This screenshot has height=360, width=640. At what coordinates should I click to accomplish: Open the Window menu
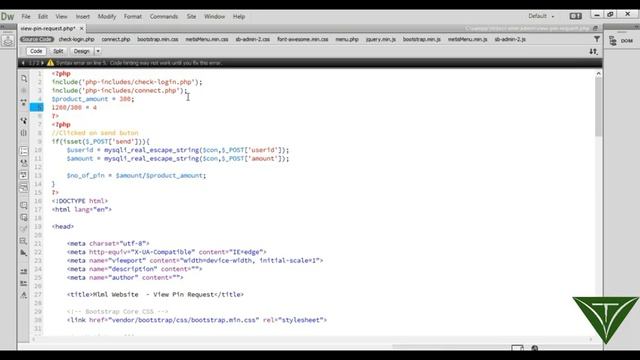214,16
